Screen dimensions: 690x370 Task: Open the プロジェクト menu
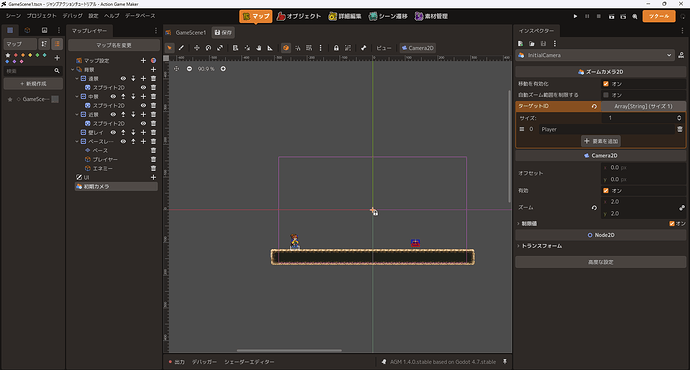41,16
